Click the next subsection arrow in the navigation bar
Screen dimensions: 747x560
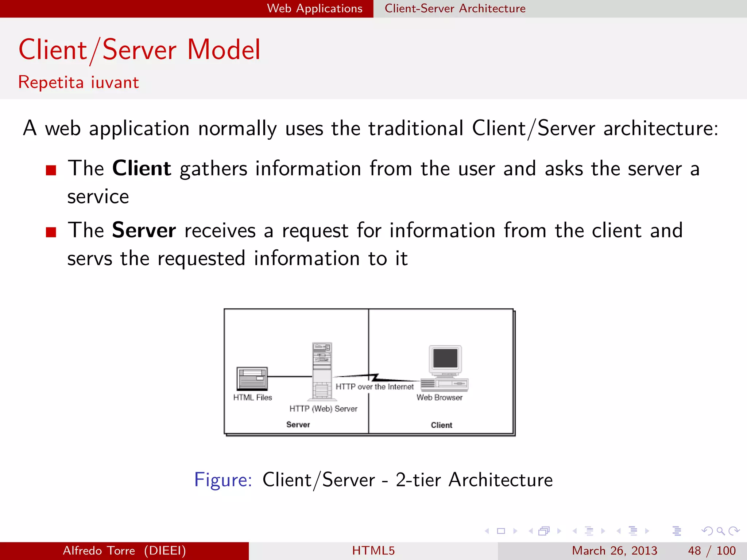point(603,531)
